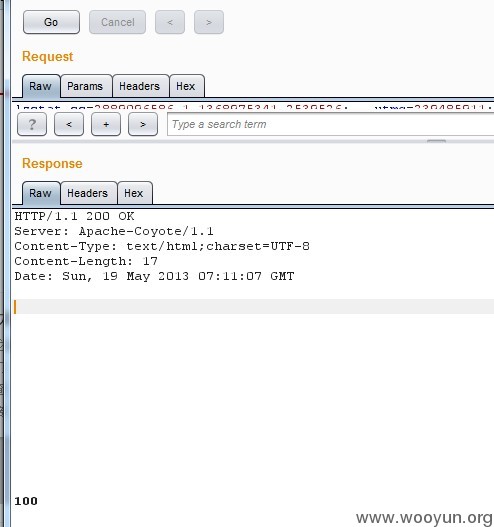This screenshot has height=527, width=494.
Task: Focus the search term input field
Action: 331,124
